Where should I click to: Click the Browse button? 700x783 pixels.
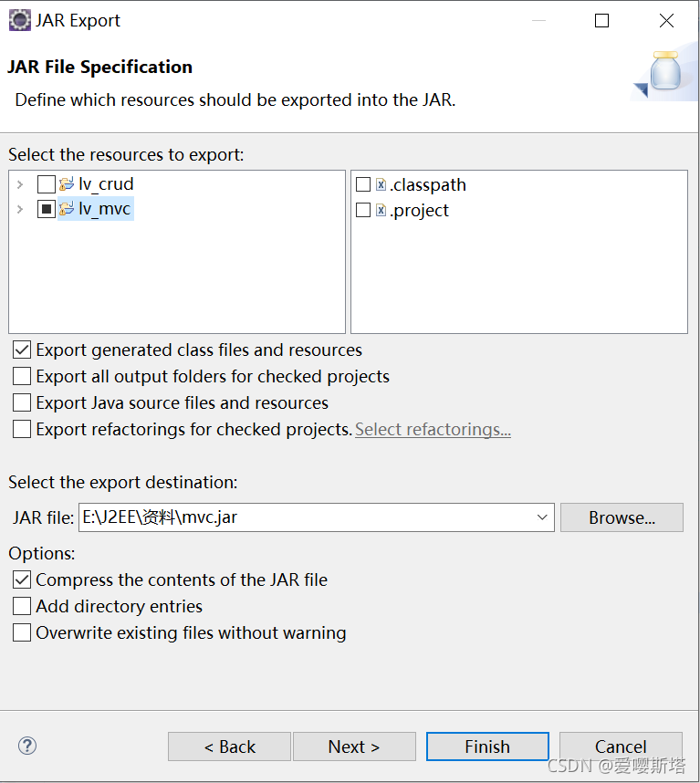[x=622, y=517]
